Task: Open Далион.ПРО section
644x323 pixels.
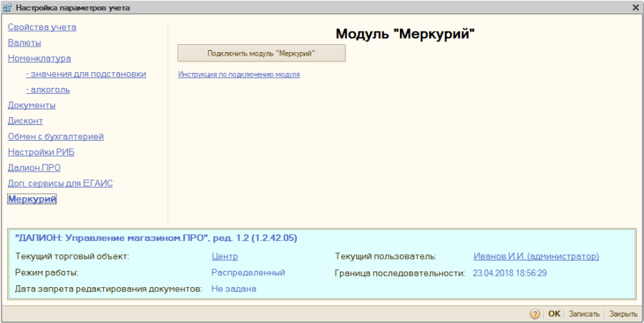Action: coord(34,168)
